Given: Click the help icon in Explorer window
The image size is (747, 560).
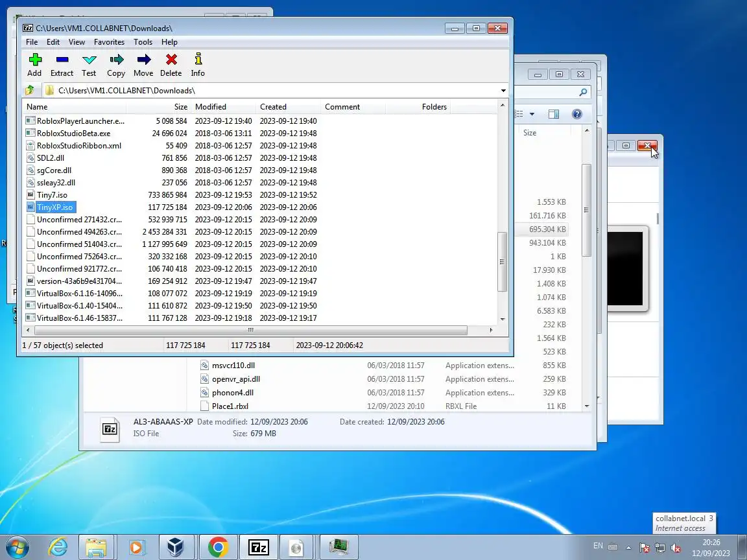Looking at the screenshot, I should point(576,114).
